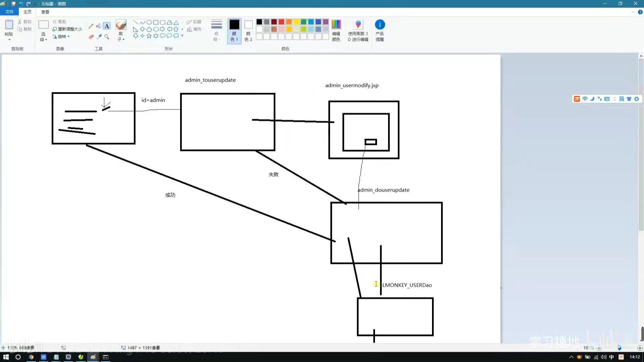Screen dimensions: 644x362
Task: Choose the Oval shape in shapes gallery
Action: pyautogui.click(x=149, y=22)
